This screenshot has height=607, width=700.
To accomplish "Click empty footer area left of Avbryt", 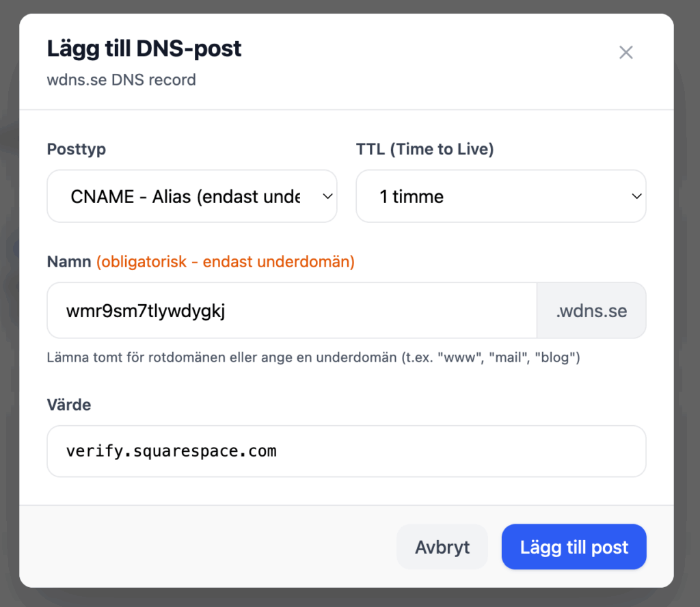I will click(x=205, y=547).
